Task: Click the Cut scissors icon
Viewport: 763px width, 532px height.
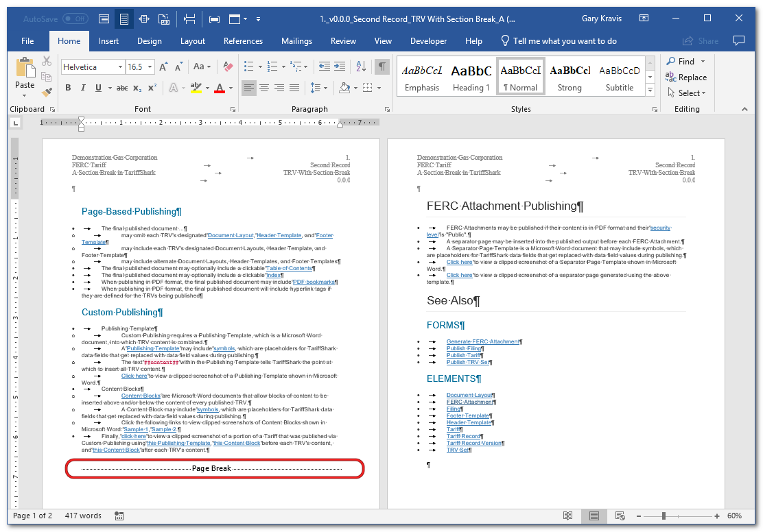Action: pyautogui.click(x=47, y=61)
